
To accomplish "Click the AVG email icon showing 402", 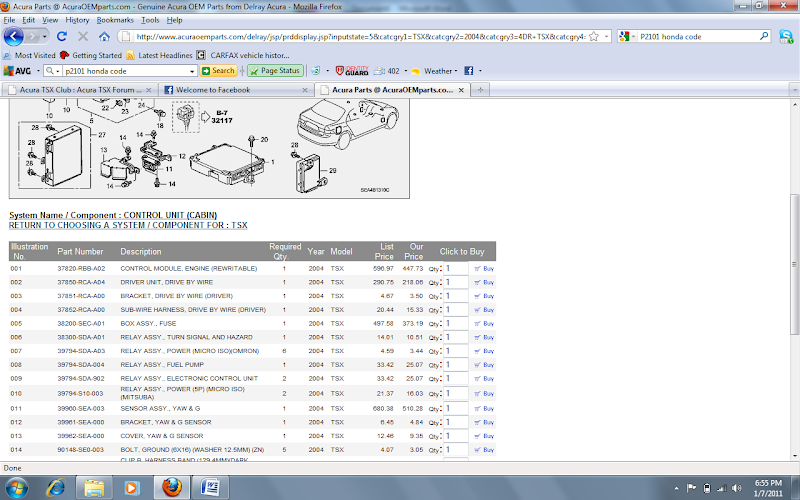I will [x=387, y=71].
